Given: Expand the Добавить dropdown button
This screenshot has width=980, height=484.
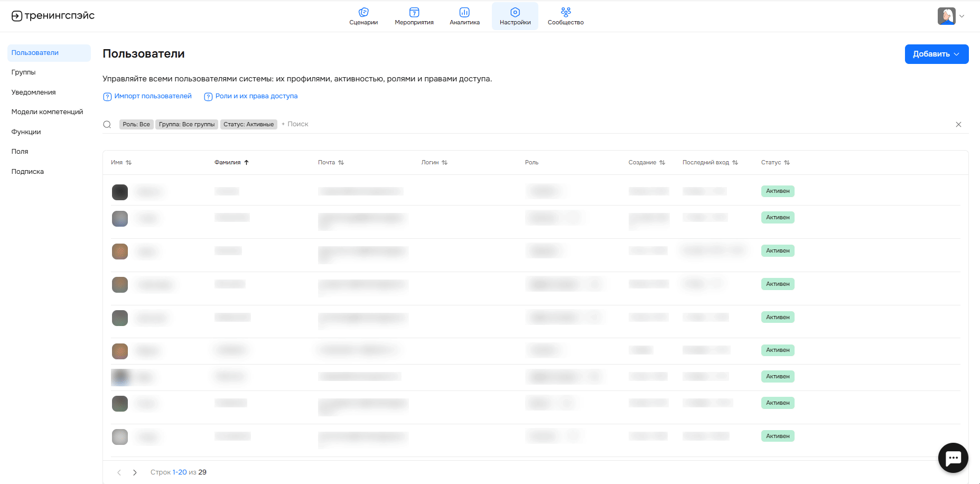Looking at the screenshot, I should point(936,54).
